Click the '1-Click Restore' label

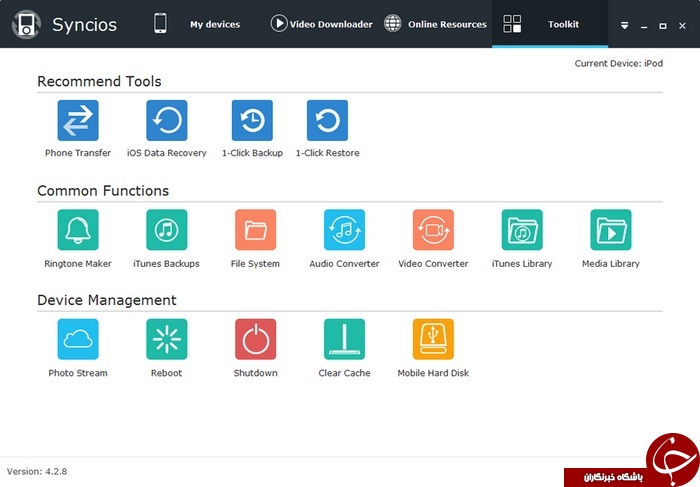click(327, 153)
